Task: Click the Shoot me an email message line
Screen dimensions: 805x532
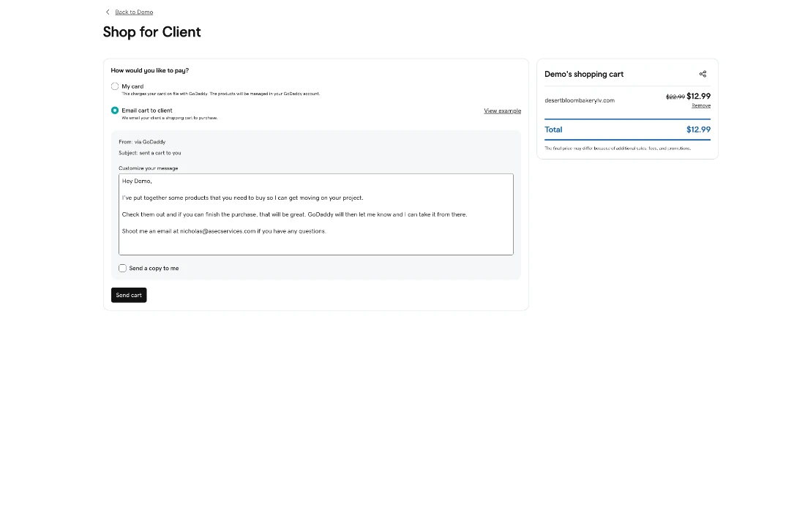Action: point(224,231)
